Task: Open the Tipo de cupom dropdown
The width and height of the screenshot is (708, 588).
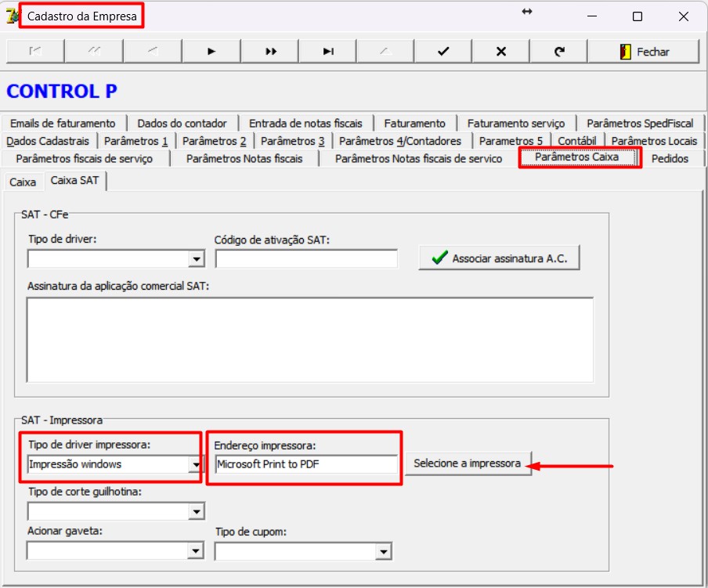Action: 383,551
